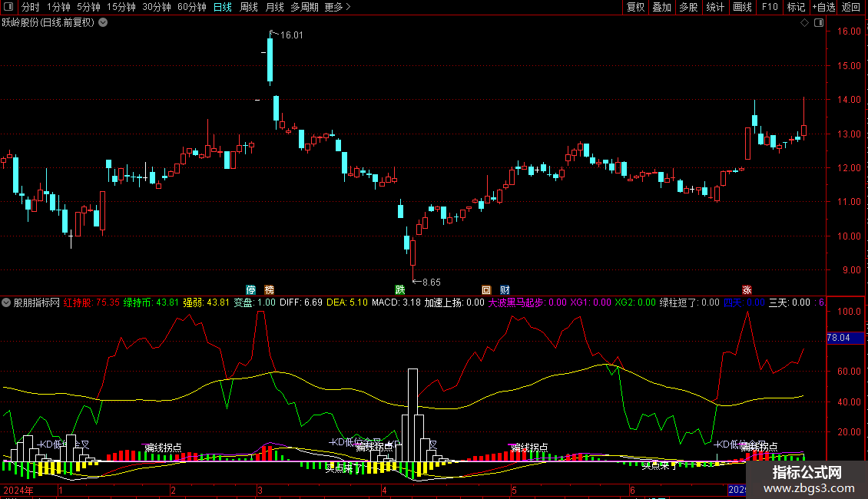Click the 停 event marker icon
Viewport: 868px width, 499px height.
250,290
